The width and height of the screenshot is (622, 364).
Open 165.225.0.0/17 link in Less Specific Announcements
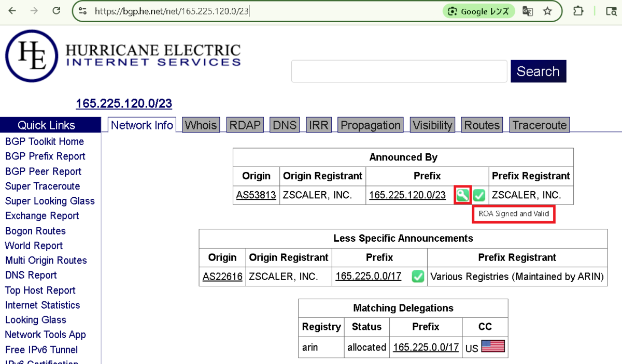[369, 276]
